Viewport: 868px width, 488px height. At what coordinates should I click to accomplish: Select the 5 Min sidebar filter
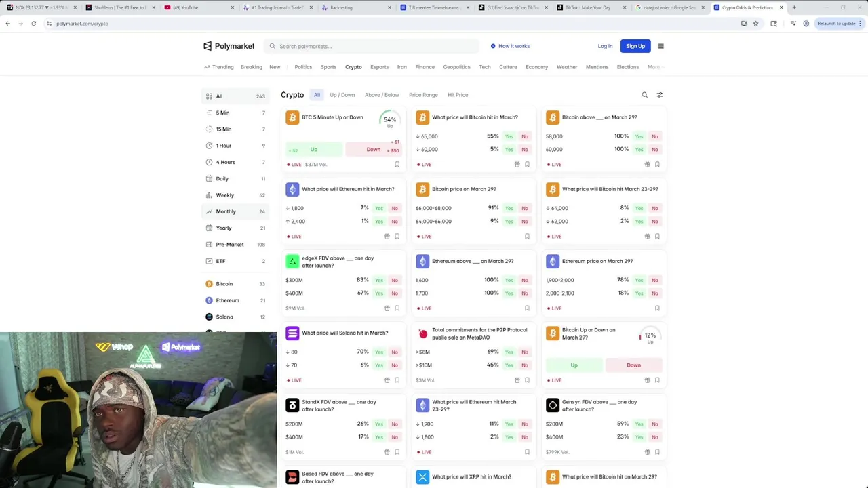(x=235, y=113)
